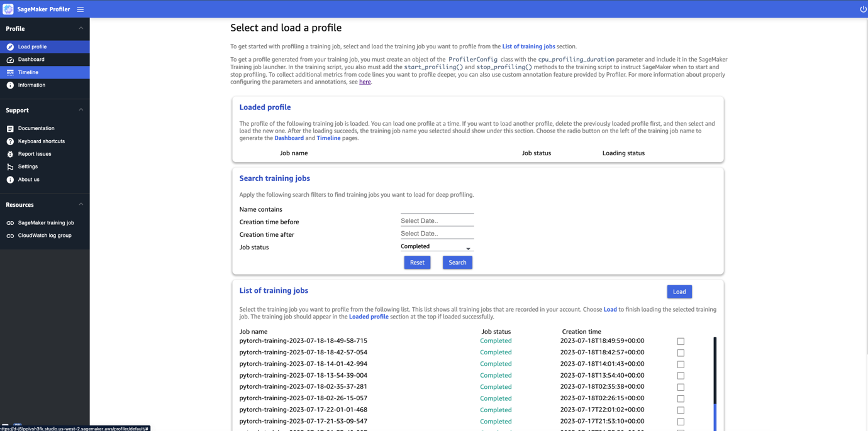868x431 pixels.
Task: Click job name pytorch-training-2023-07-18-18-49-58-715
Action: [x=303, y=341]
